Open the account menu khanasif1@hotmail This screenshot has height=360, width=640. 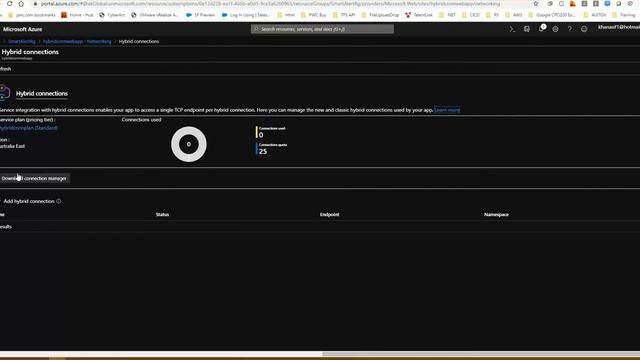pyautogui.click(x=618, y=27)
